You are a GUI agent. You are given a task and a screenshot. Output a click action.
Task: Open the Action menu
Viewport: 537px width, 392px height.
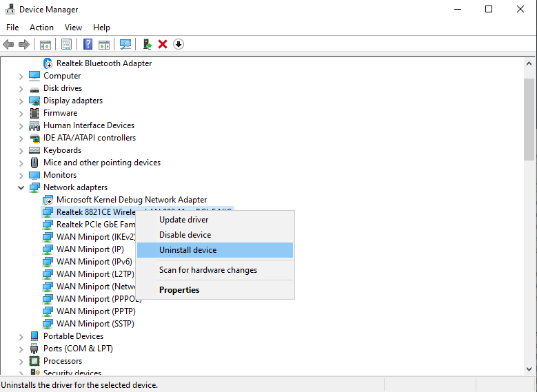click(x=41, y=28)
